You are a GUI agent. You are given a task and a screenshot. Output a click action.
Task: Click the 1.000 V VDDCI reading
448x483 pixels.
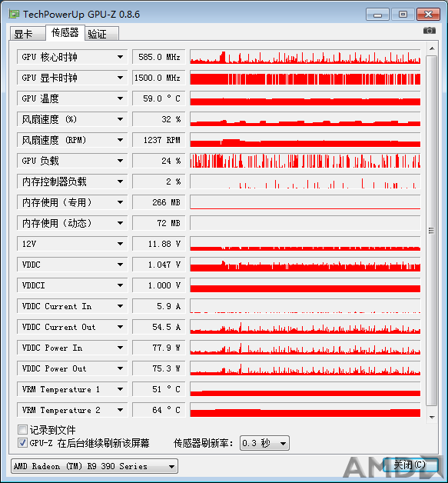point(159,285)
